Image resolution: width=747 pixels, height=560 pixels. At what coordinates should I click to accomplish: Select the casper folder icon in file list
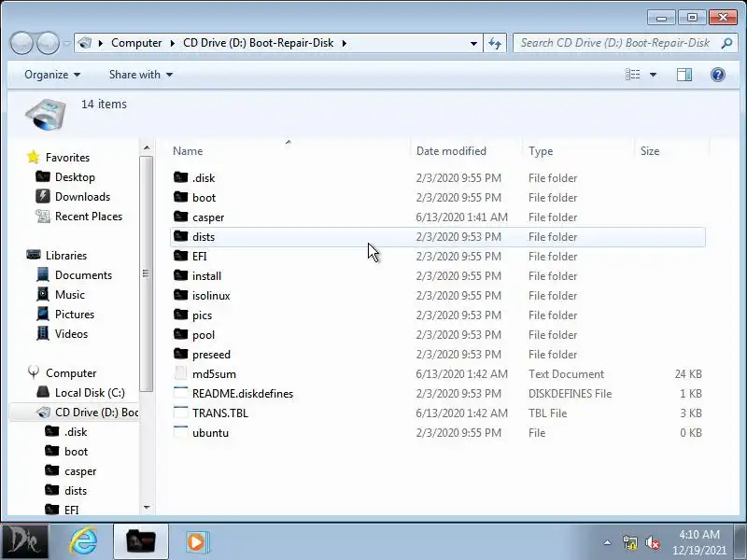point(180,217)
